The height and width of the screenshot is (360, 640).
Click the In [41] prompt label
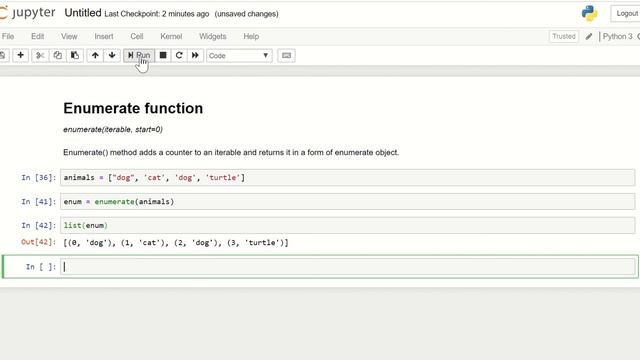point(39,202)
